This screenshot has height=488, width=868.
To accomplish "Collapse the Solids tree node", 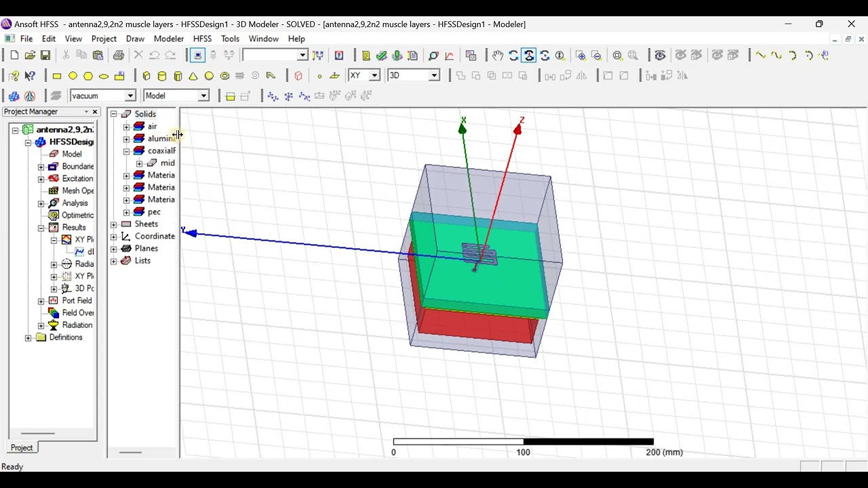I will point(114,115).
